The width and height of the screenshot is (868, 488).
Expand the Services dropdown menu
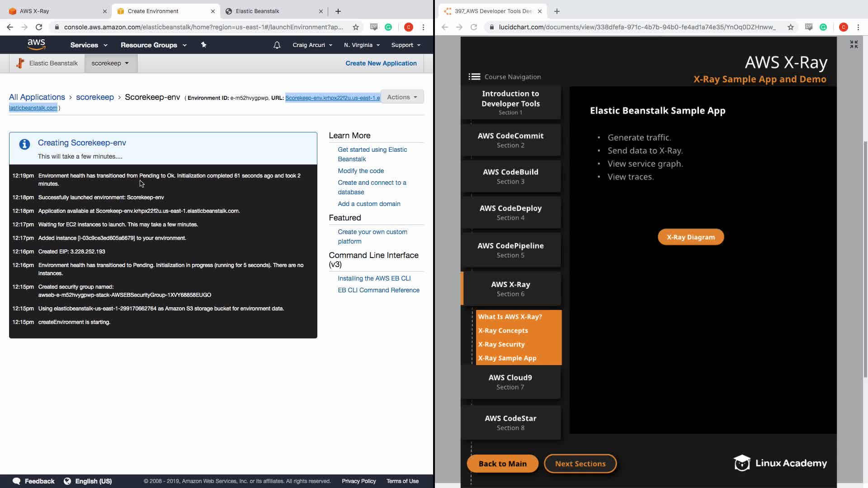tap(89, 45)
